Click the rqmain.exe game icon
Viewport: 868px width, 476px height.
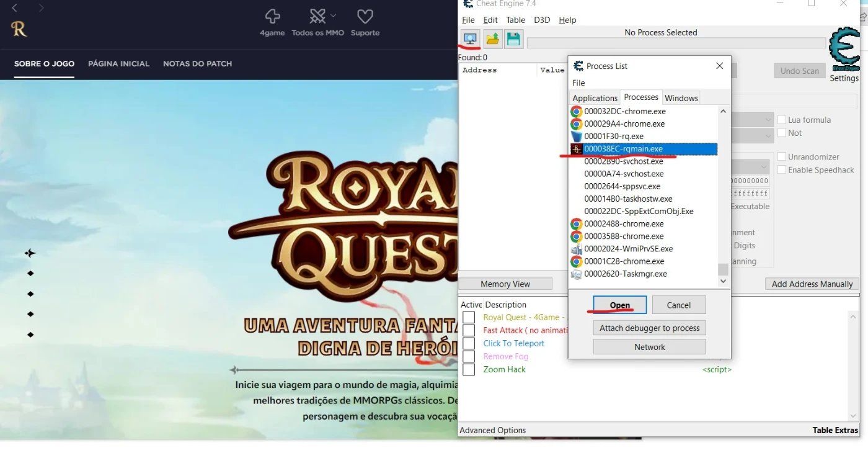tap(577, 149)
